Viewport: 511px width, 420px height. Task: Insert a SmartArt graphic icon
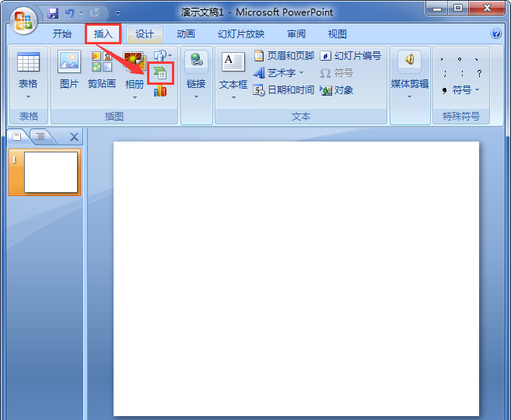[160, 74]
